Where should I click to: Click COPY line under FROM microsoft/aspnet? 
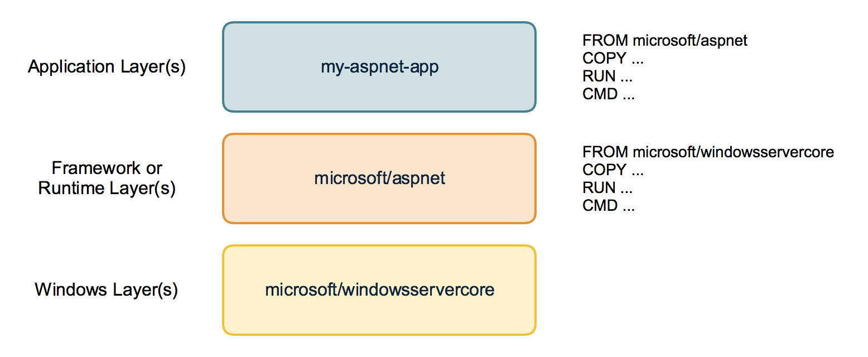pyautogui.click(x=613, y=59)
